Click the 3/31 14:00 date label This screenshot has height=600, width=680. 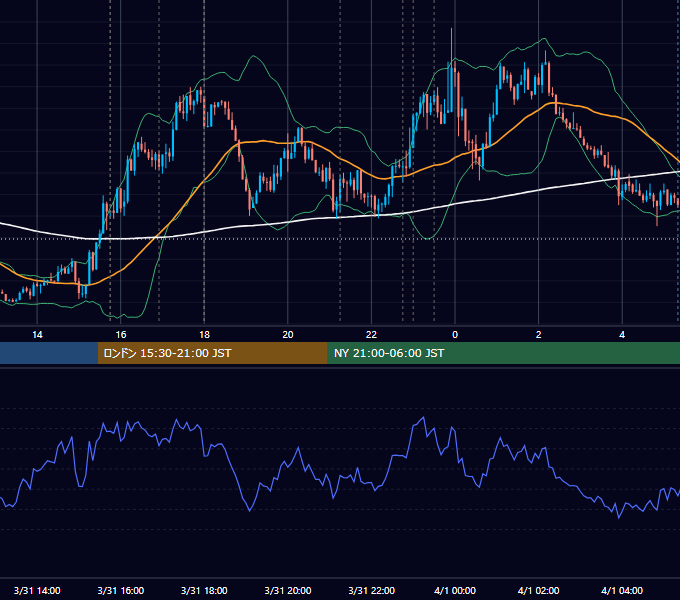pos(37,590)
